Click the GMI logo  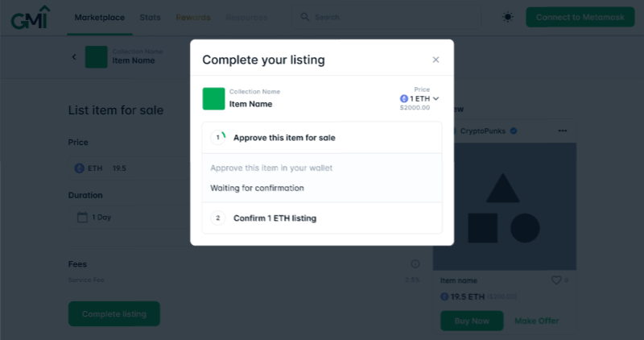click(31, 17)
